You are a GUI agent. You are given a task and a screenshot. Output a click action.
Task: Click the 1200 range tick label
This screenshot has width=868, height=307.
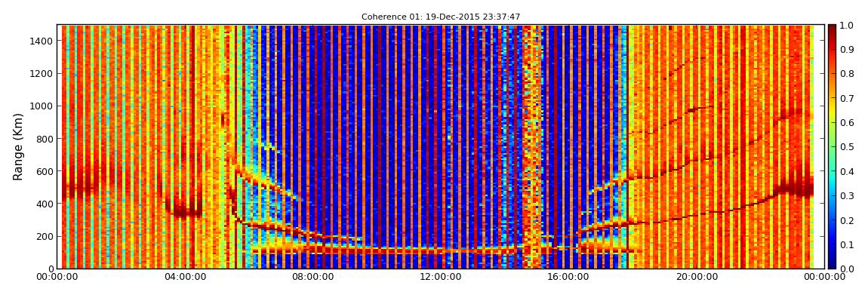pyautogui.click(x=43, y=74)
